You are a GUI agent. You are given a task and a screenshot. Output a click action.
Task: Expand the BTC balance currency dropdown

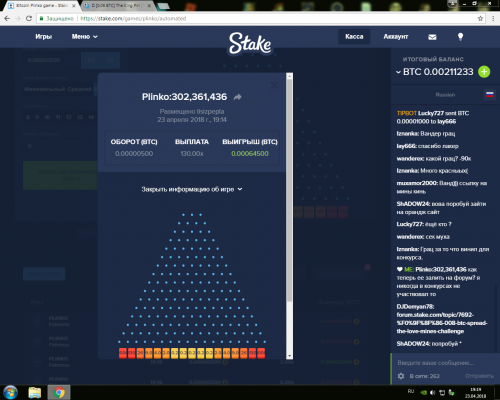[398, 72]
